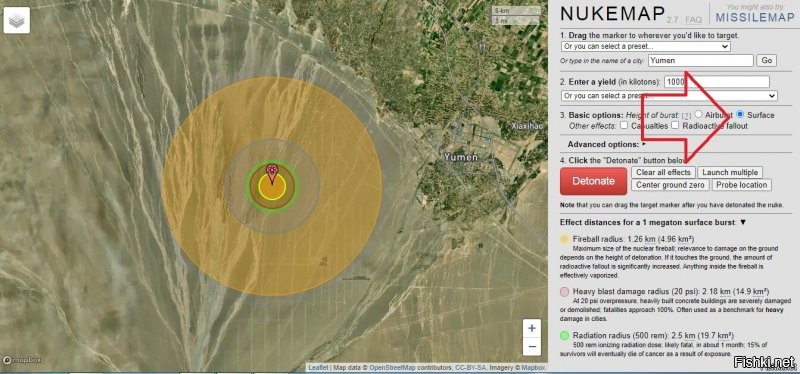Image resolution: width=800 pixels, height=374 pixels.
Task: Click the Mapbox logo on the map
Action: coord(21,360)
